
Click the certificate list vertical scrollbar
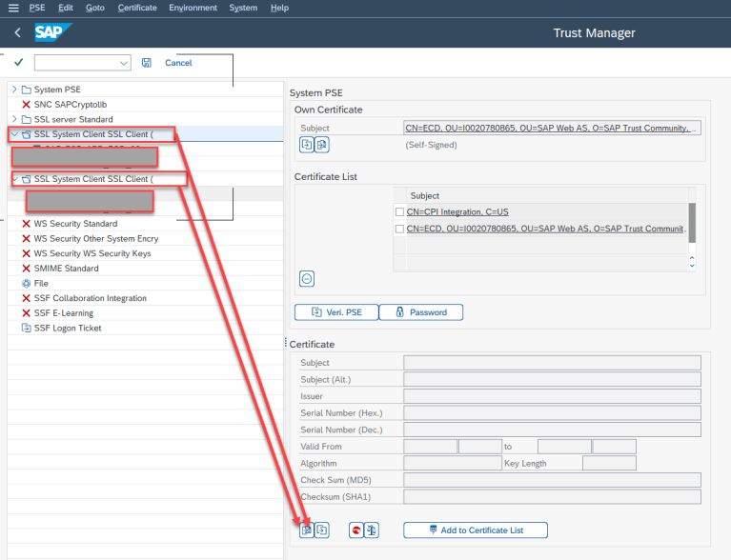pos(692,223)
